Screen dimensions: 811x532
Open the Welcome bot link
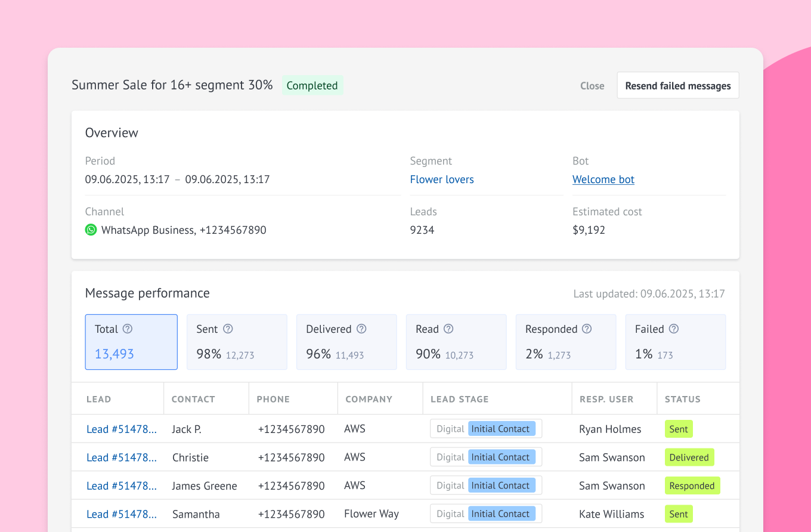(603, 180)
